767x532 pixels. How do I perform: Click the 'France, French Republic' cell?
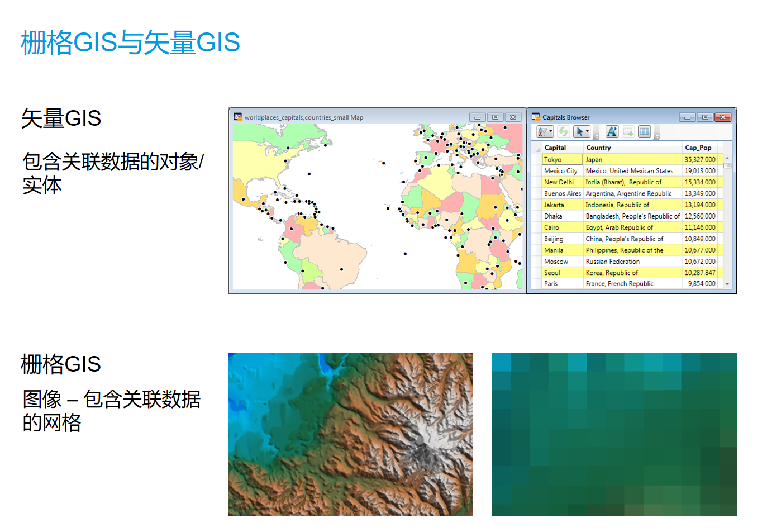(x=632, y=283)
